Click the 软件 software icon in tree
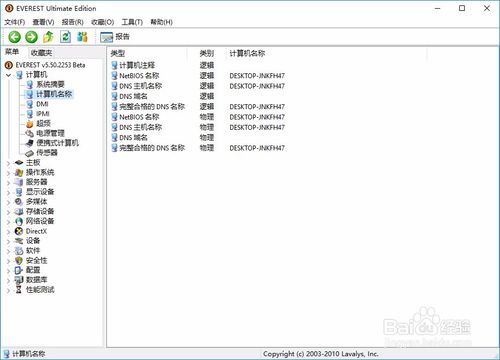This screenshot has height=360, width=500. click(19, 251)
